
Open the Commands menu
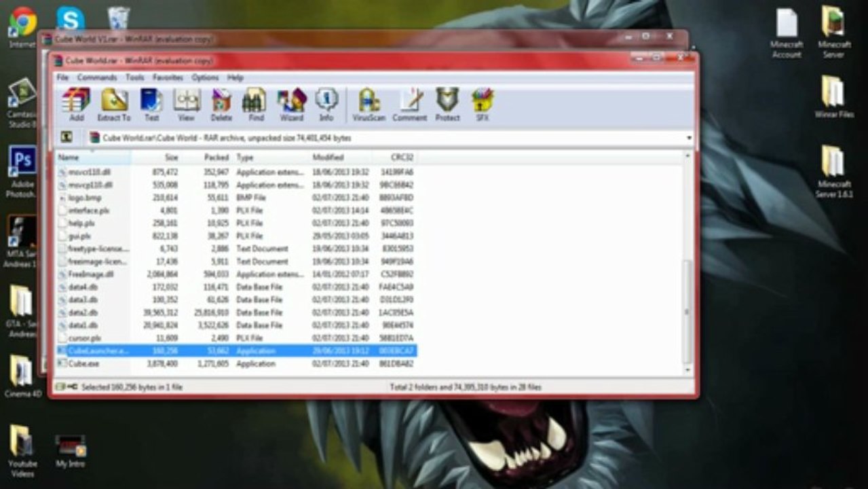click(x=97, y=77)
